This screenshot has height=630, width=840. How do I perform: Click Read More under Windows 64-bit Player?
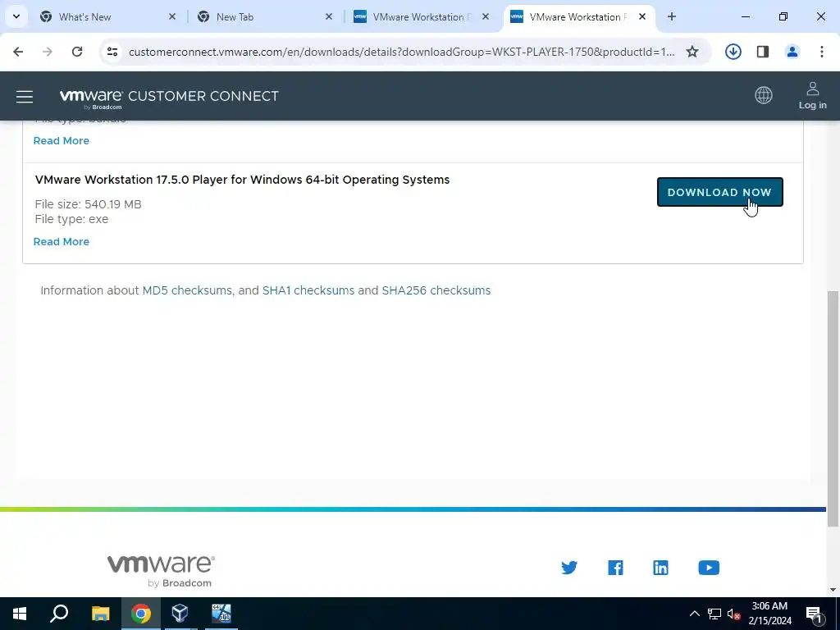click(x=61, y=242)
